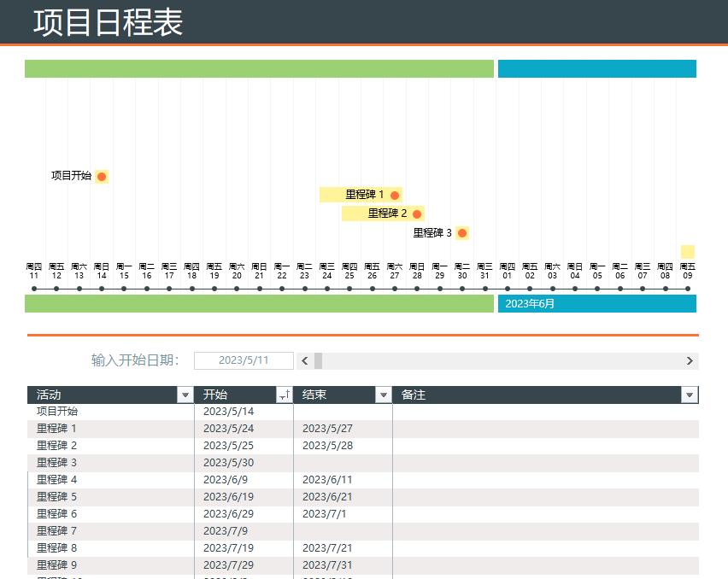The image size is (728, 579).
Task: Click the right scroll arrow of the date slider
Action: coord(690,360)
